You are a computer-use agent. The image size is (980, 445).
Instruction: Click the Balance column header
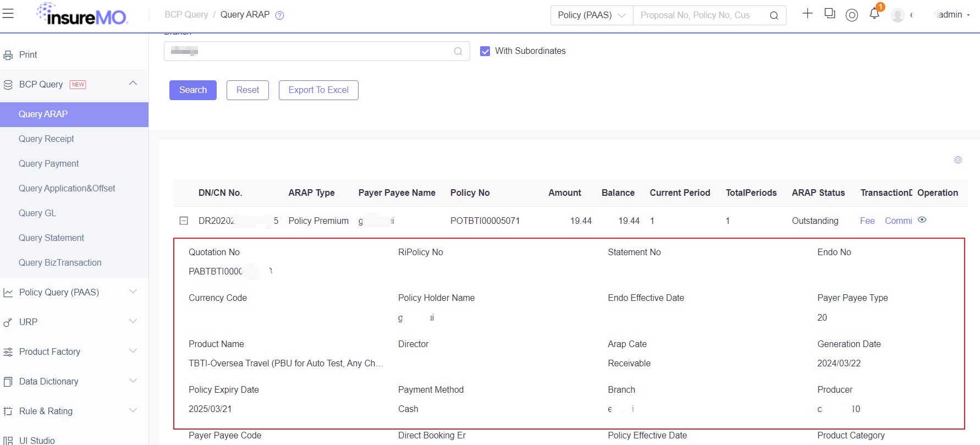[618, 193]
